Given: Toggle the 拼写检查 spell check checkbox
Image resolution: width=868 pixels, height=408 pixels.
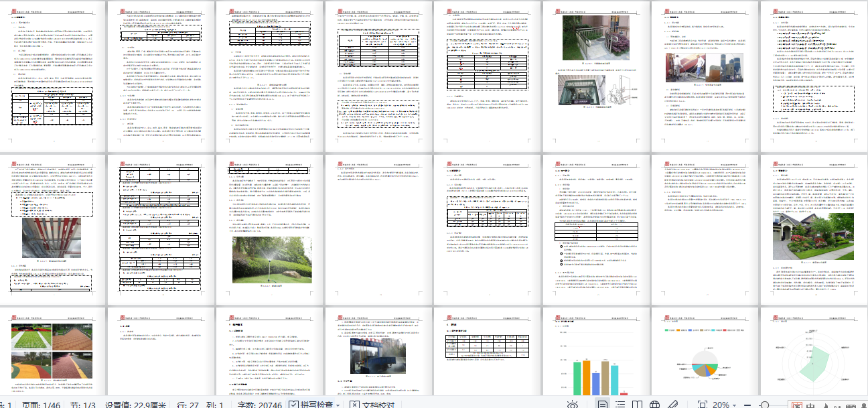Looking at the screenshot, I should coord(293,405).
